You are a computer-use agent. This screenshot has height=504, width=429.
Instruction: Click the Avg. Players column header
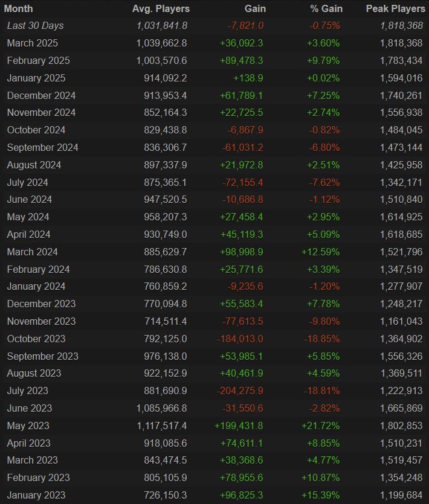pos(161,8)
